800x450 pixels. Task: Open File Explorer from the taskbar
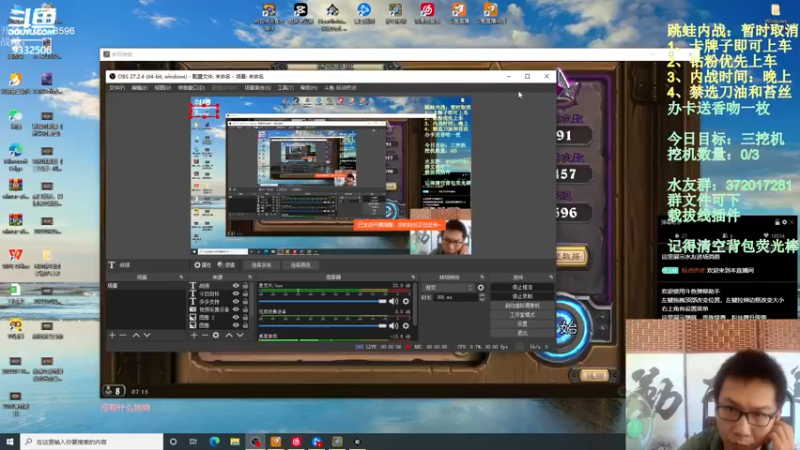pos(235,441)
